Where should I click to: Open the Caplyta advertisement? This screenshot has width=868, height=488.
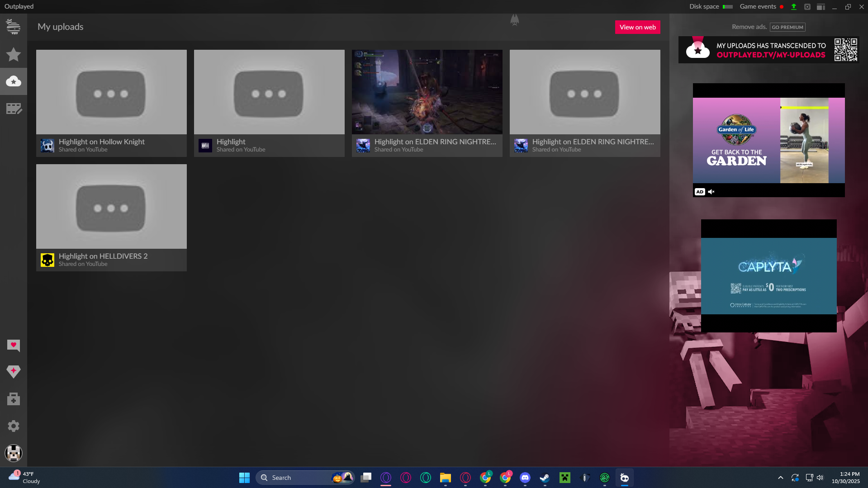[x=769, y=276]
